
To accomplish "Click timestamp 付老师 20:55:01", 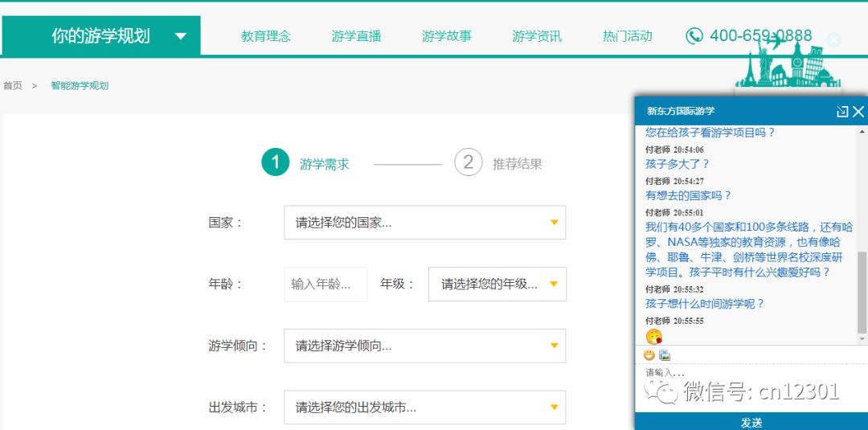I will coord(674,212).
